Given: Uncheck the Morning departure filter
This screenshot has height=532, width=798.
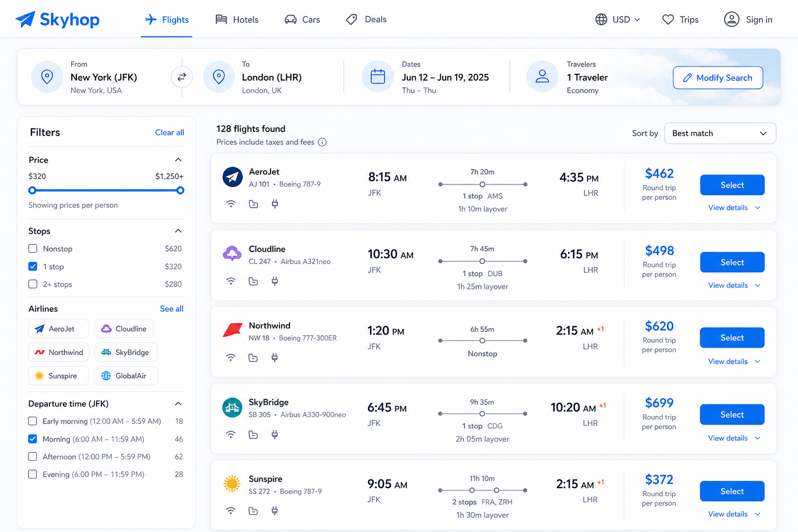Looking at the screenshot, I should pyautogui.click(x=33, y=439).
